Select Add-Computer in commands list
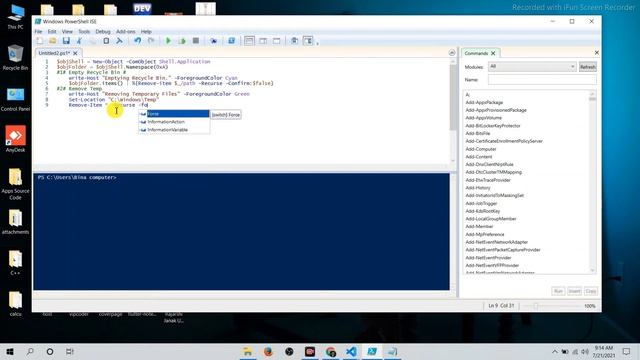 [x=481, y=149]
